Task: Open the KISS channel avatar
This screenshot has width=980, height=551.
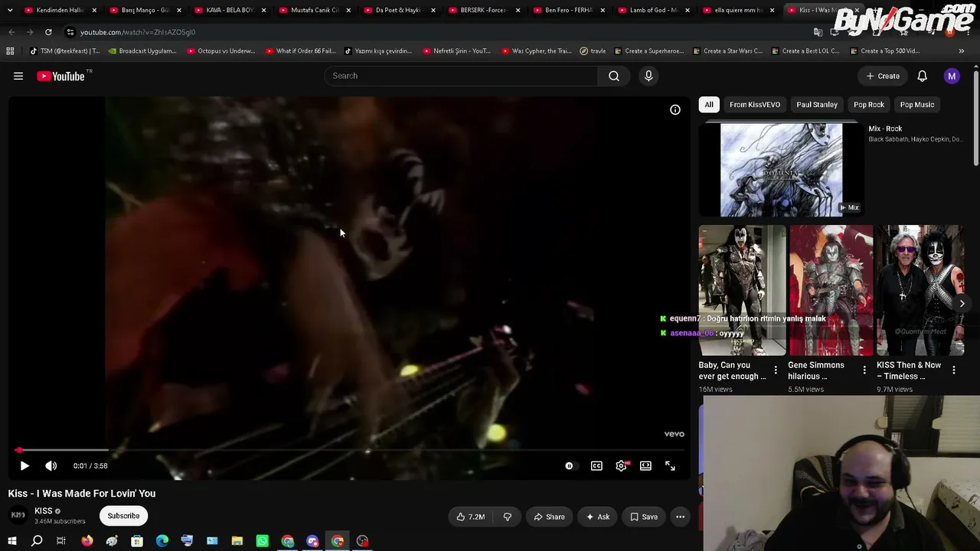Action: point(18,515)
